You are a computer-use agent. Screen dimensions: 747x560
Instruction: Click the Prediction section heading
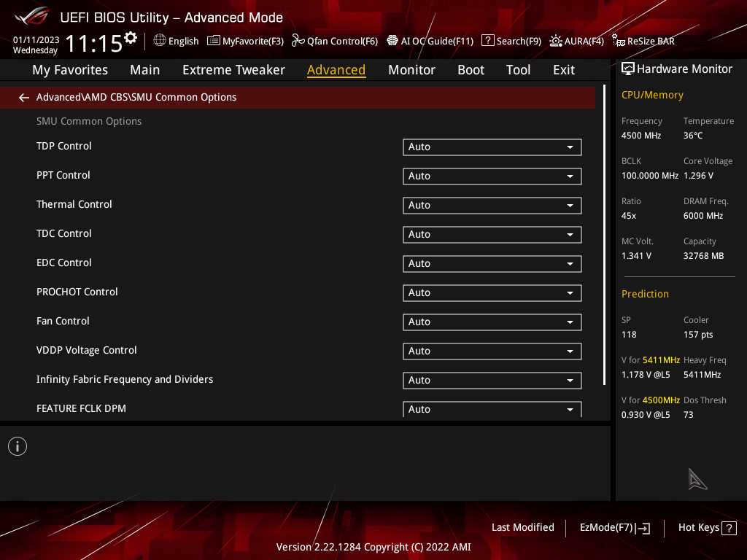pos(645,295)
